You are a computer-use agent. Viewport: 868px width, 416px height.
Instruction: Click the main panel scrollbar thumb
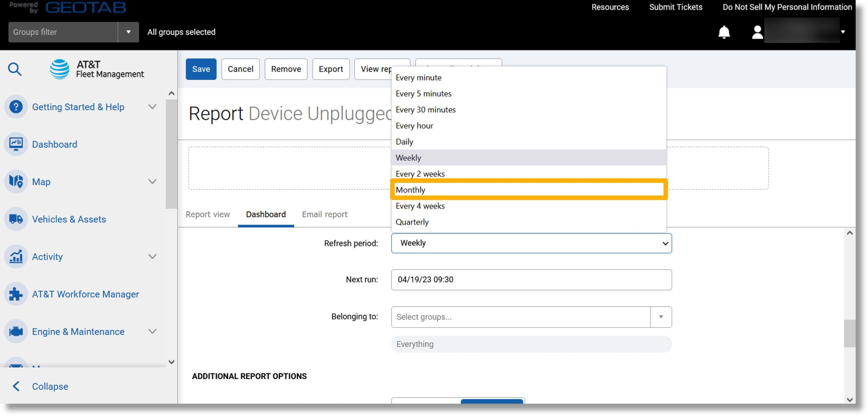(850, 333)
